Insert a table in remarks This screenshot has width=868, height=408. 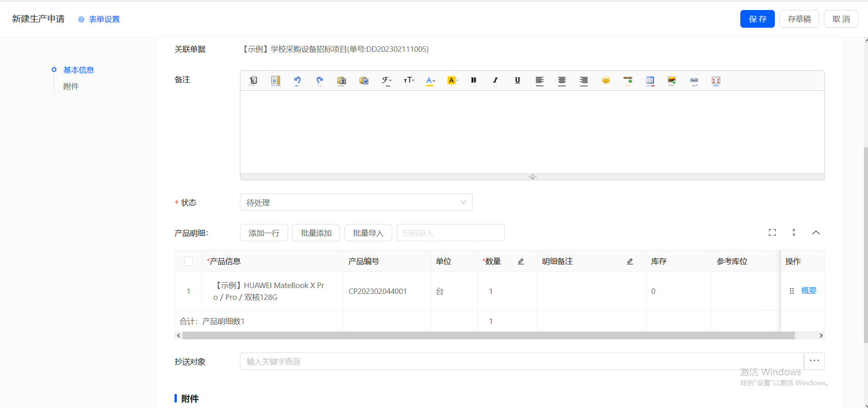[650, 80]
